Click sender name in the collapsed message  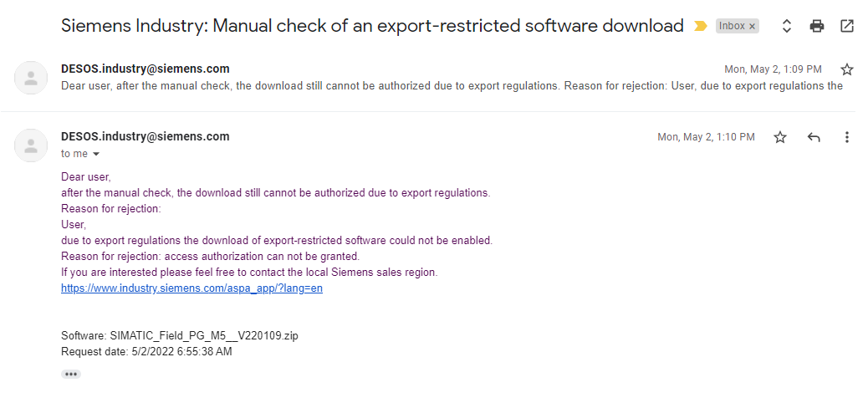(x=145, y=69)
